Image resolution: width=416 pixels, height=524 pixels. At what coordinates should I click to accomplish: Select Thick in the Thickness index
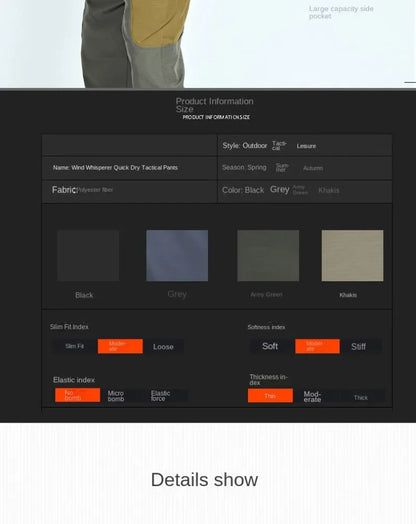(x=361, y=397)
